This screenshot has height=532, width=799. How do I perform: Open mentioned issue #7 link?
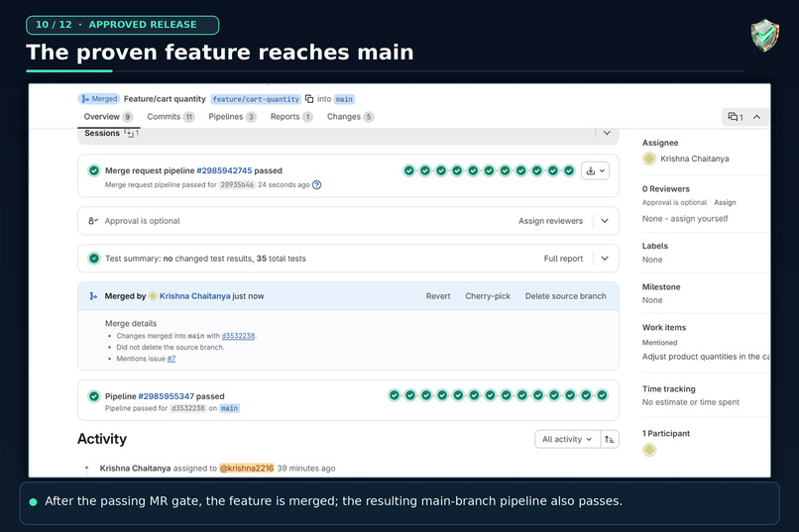tap(171, 359)
